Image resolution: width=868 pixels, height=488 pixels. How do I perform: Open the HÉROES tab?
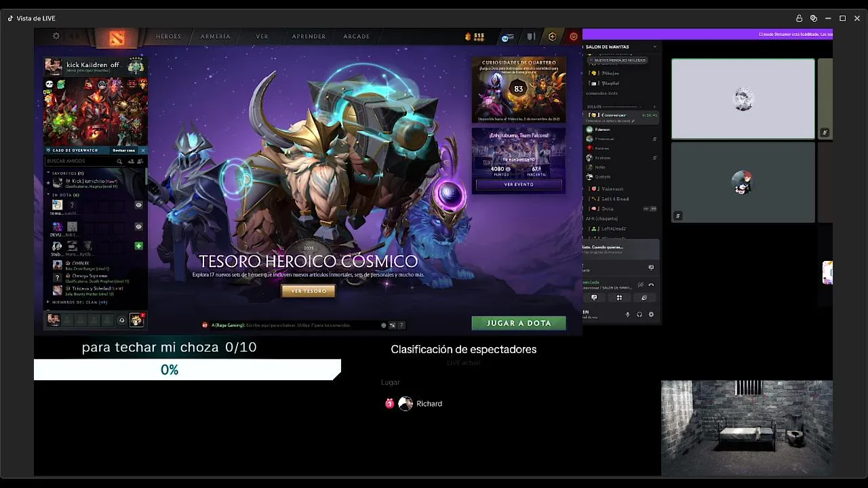pyautogui.click(x=169, y=37)
